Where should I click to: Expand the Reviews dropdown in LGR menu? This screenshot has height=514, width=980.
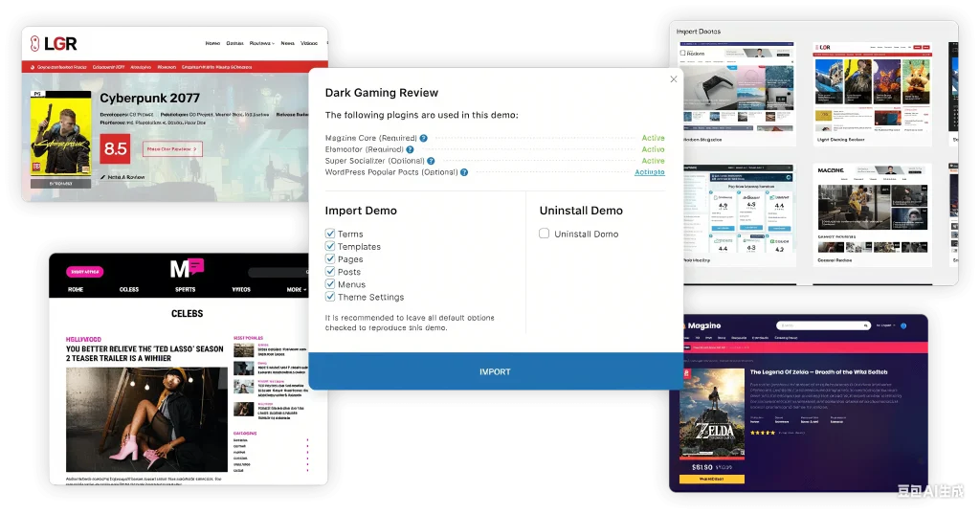(261, 43)
